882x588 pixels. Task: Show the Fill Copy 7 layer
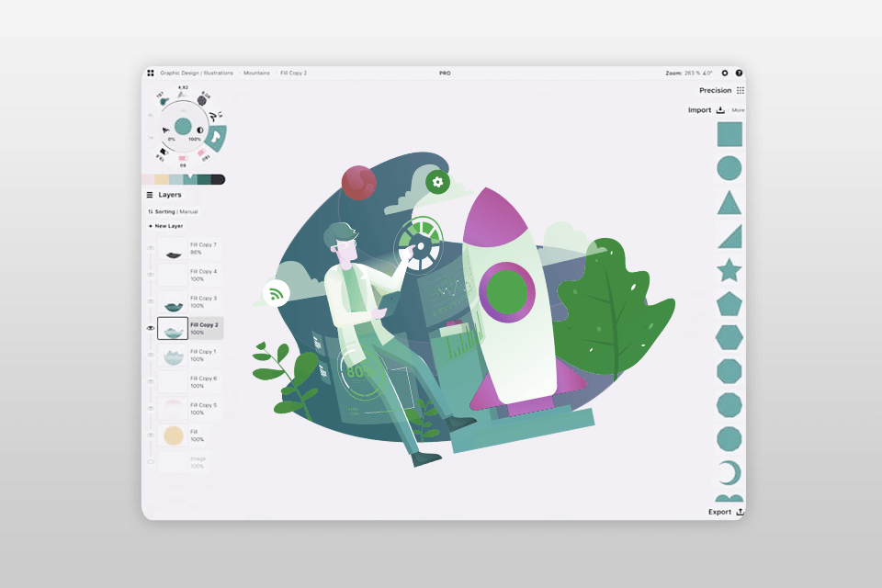(152, 248)
